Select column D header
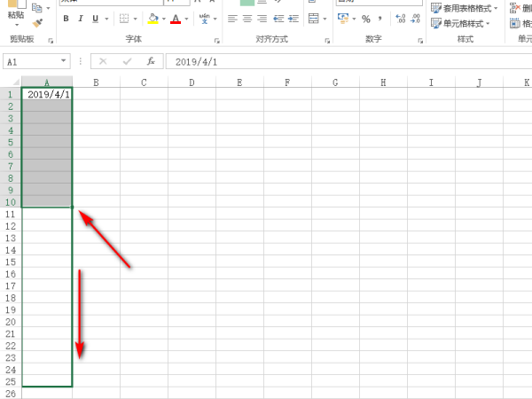This screenshot has width=532, height=399. click(192, 82)
